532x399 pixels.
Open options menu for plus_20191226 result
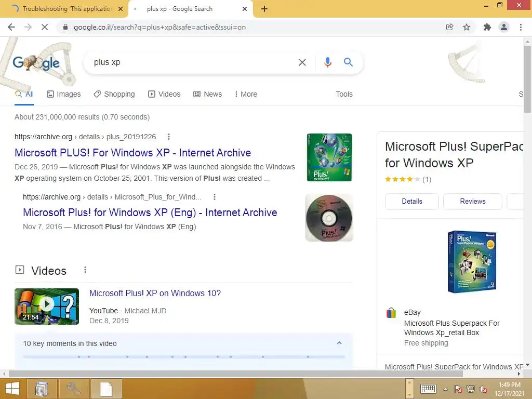click(x=169, y=137)
